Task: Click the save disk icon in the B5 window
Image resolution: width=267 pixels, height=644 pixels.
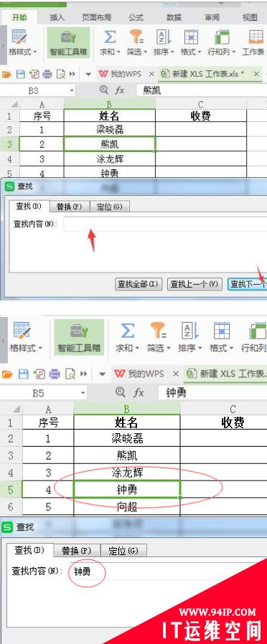Action: pos(24,374)
